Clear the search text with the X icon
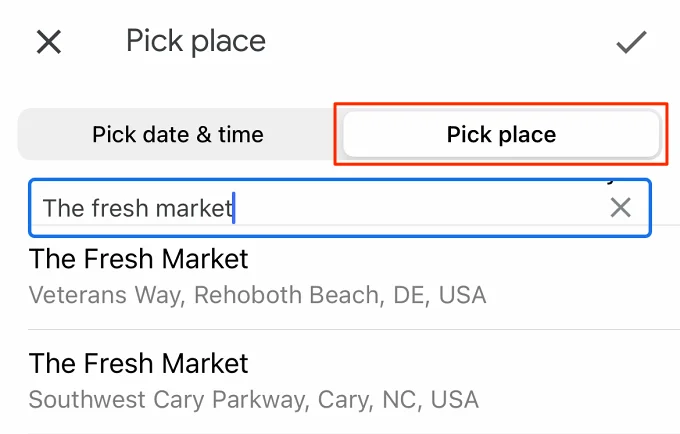680x434 pixels. click(621, 207)
